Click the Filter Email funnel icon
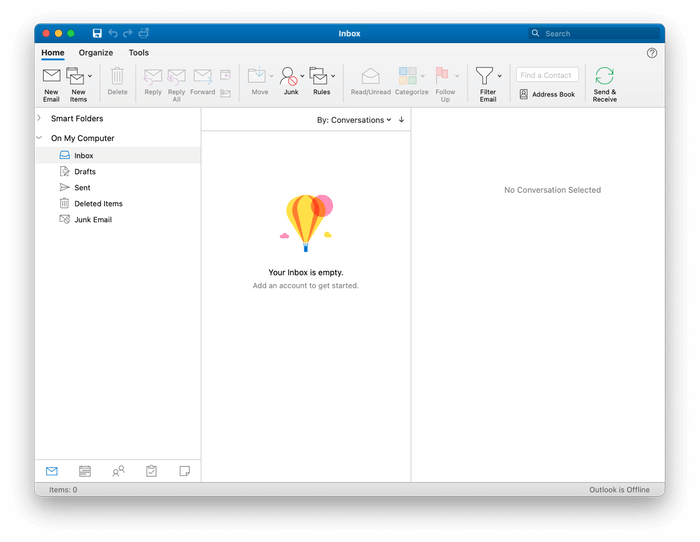The image size is (700, 542). tap(484, 76)
